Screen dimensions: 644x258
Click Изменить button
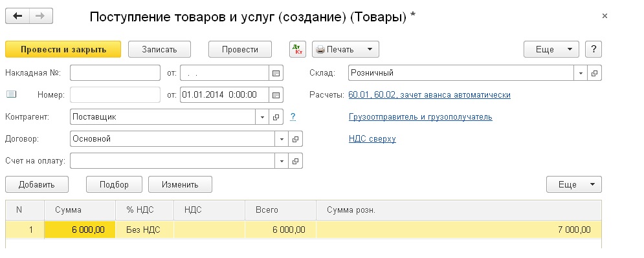pyautogui.click(x=180, y=184)
